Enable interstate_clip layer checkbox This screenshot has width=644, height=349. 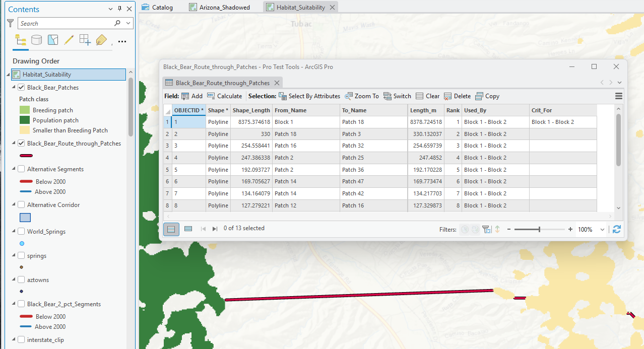21,340
